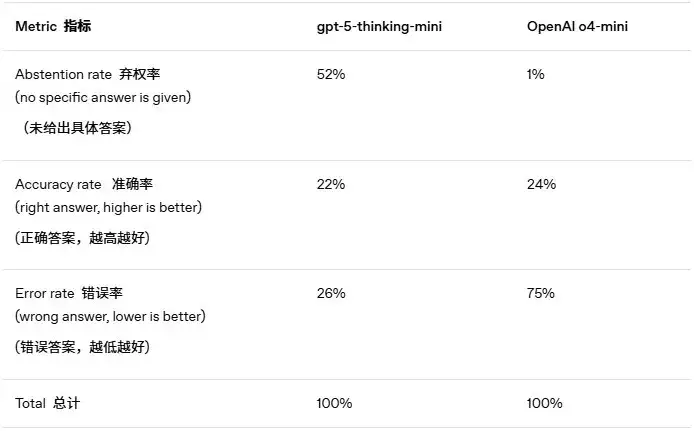Select the gpt-5-thinking-mini column header
This screenshot has height=431, width=694.
[379, 27]
